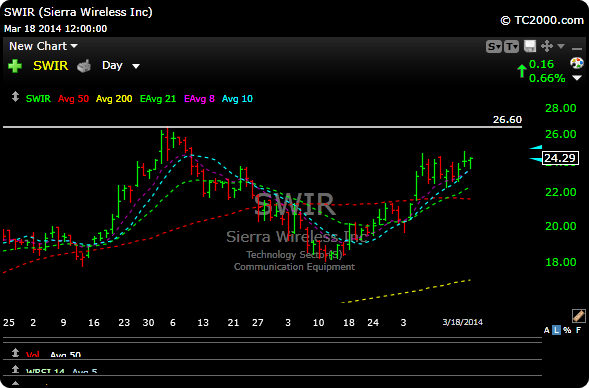
Task: Click the 3/18/2014 date label on time axis
Action: click(x=462, y=322)
